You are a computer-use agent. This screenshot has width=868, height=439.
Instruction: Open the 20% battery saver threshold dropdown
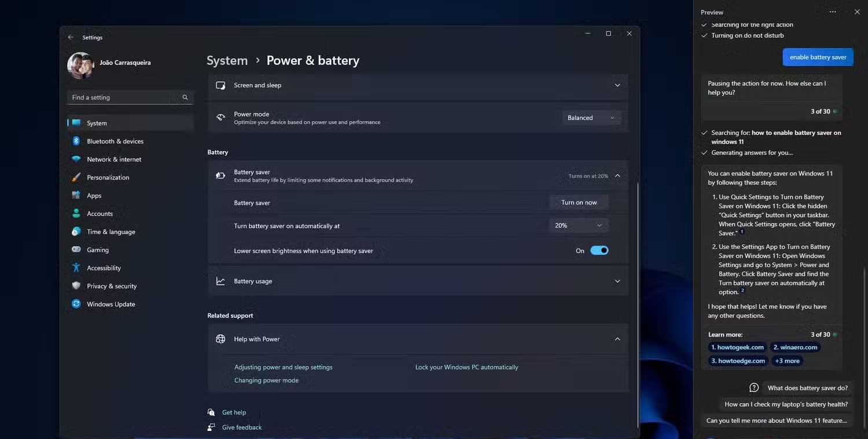[x=579, y=226]
